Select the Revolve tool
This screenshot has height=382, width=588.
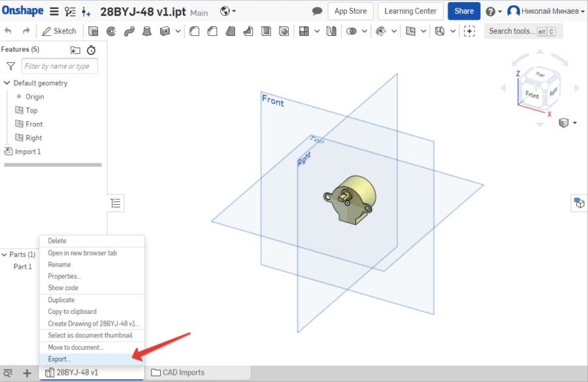click(x=111, y=31)
